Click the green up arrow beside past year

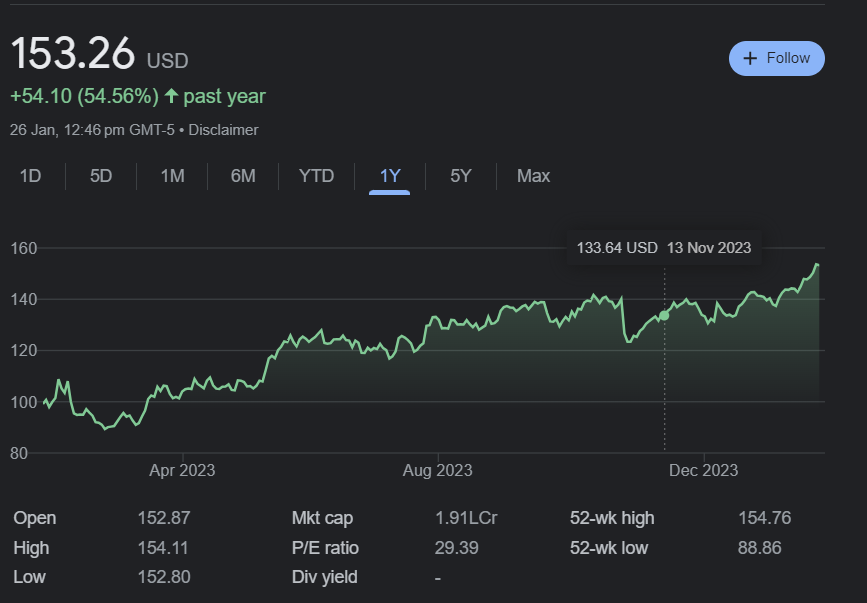[171, 96]
